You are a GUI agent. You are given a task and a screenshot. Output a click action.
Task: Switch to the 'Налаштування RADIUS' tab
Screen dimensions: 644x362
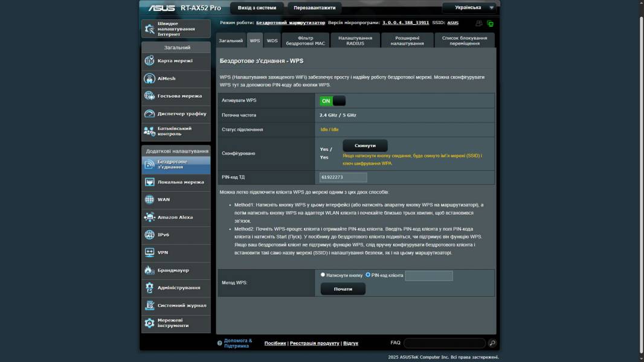pos(355,40)
